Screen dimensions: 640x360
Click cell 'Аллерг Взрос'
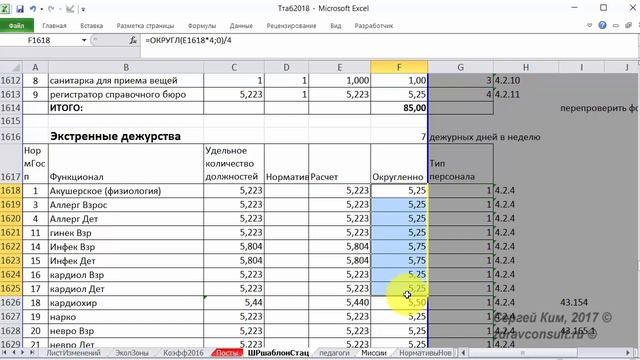[126, 204]
